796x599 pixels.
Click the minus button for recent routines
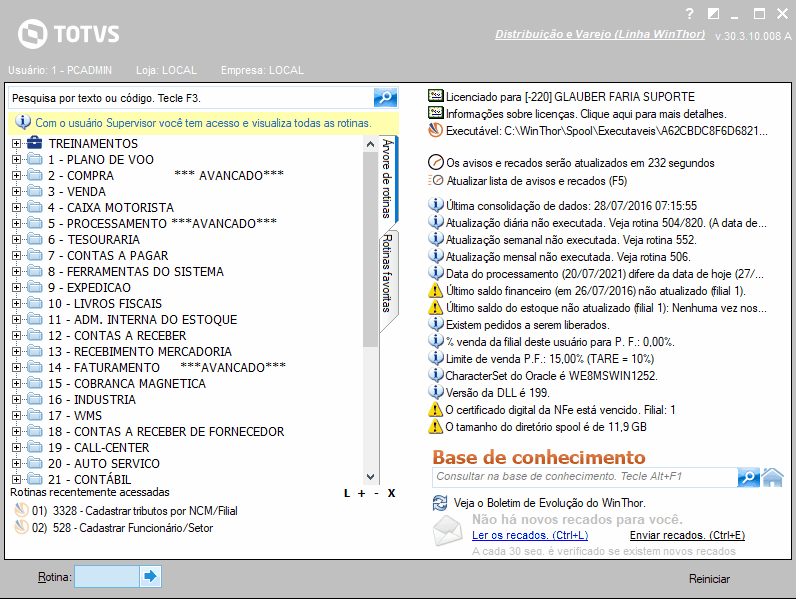point(376,493)
